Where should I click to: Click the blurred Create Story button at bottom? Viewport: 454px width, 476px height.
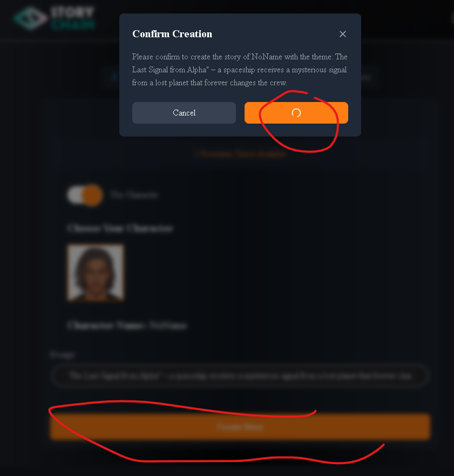(240, 427)
